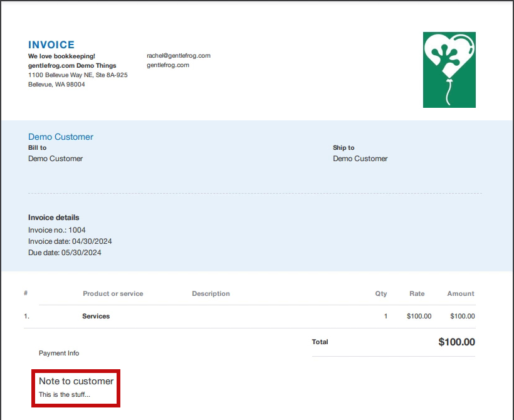
Task: Click 'Invoice no.: 1004'
Action: [56, 230]
